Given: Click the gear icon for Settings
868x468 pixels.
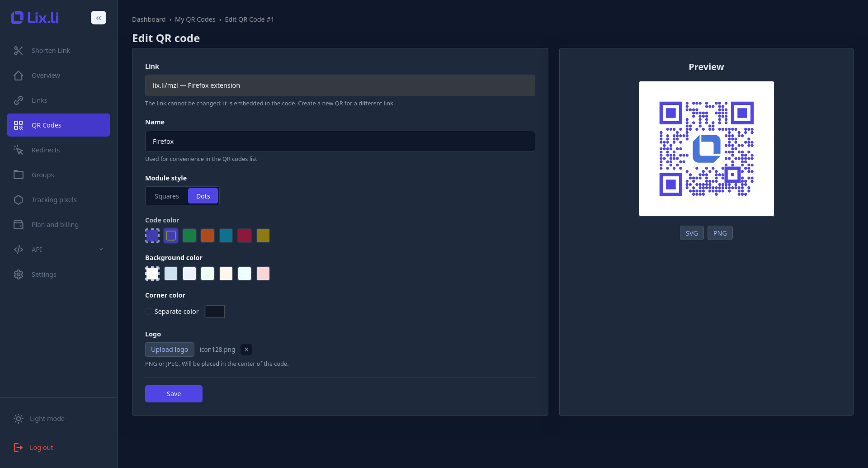Looking at the screenshot, I should coord(19,274).
